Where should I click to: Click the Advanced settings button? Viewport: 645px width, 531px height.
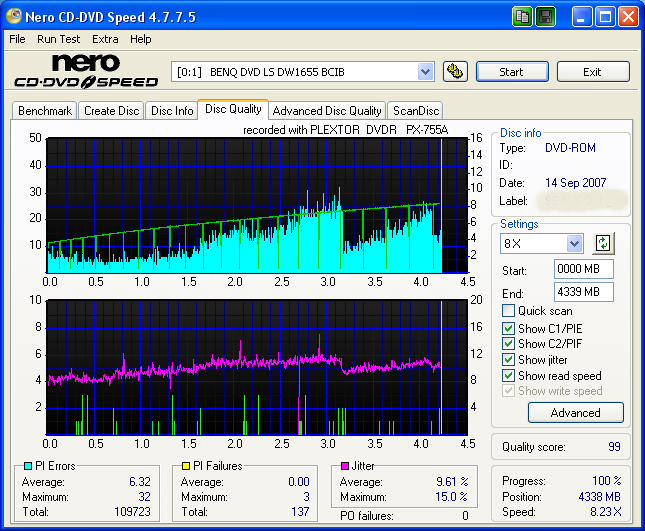coord(575,413)
